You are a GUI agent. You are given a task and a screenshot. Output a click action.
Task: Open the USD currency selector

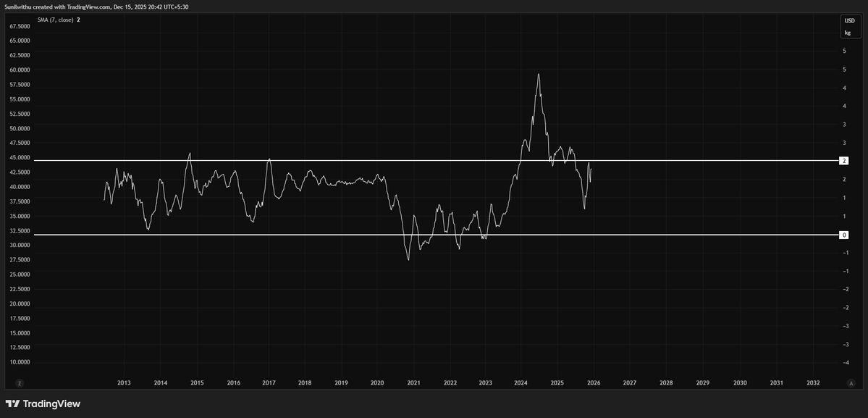click(x=848, y=21)
